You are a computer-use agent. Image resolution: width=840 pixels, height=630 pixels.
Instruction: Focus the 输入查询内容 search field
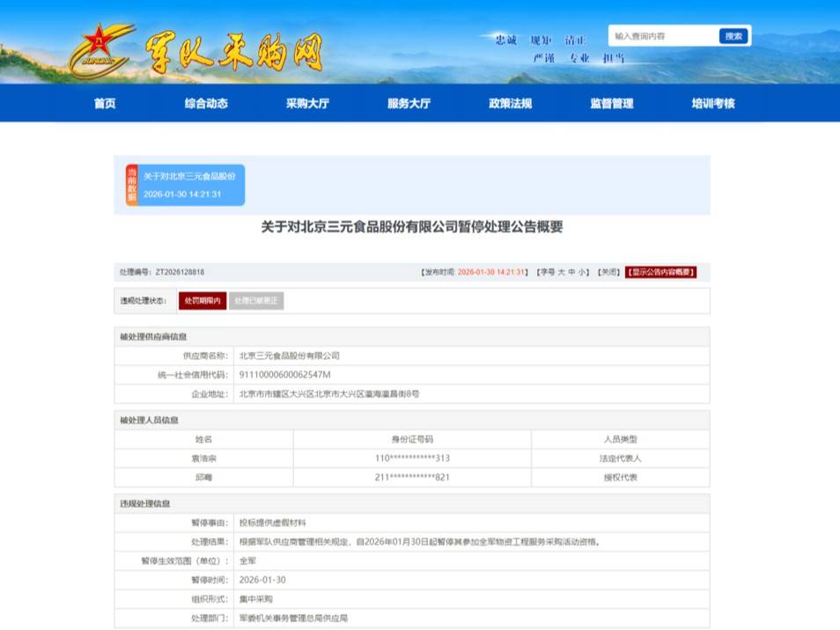tap(664, 36)
